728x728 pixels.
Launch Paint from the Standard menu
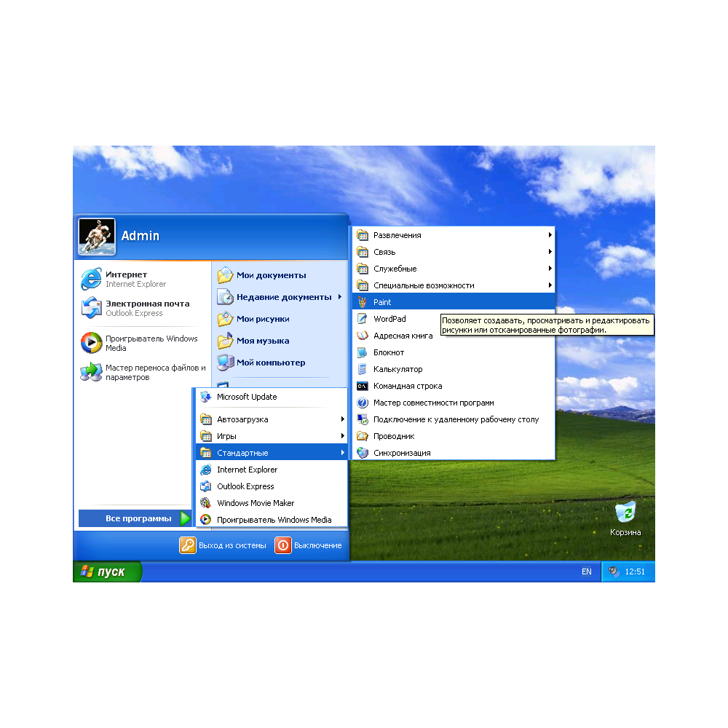coord(453,302)
